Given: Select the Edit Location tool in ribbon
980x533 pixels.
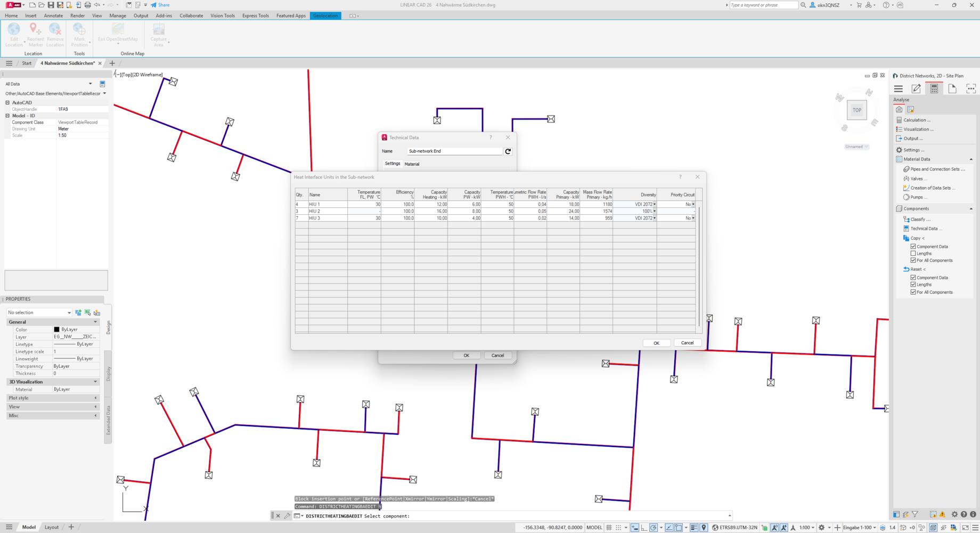Looking at the screenshot, I should click(14, 35).
